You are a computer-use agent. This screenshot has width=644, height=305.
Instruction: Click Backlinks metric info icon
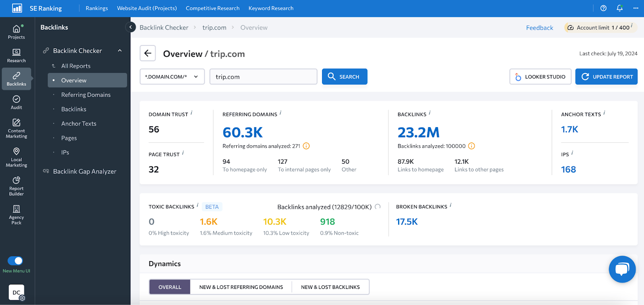click(x=430, y=113)
